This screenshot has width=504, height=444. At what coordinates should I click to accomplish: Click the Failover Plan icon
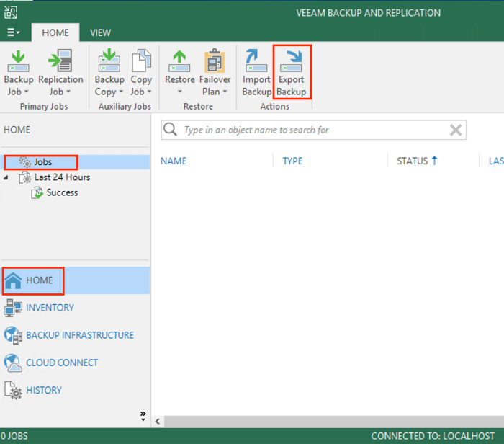point(215,61)
